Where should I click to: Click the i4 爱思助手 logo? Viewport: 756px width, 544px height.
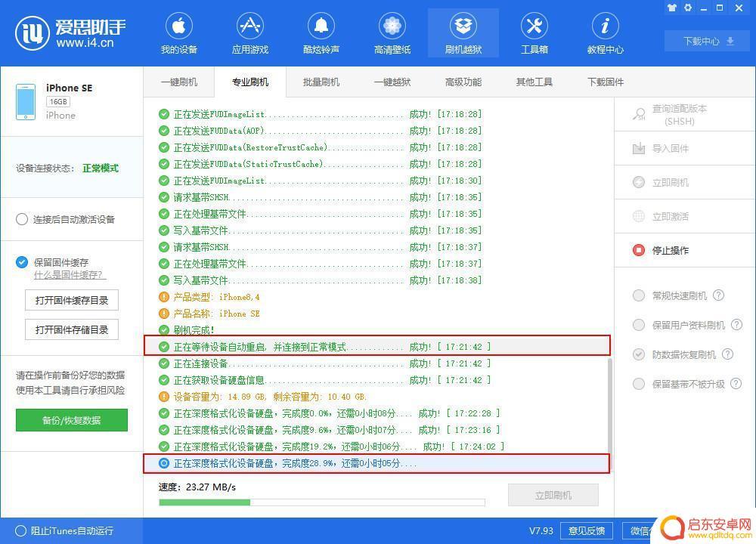pos(70,32)
